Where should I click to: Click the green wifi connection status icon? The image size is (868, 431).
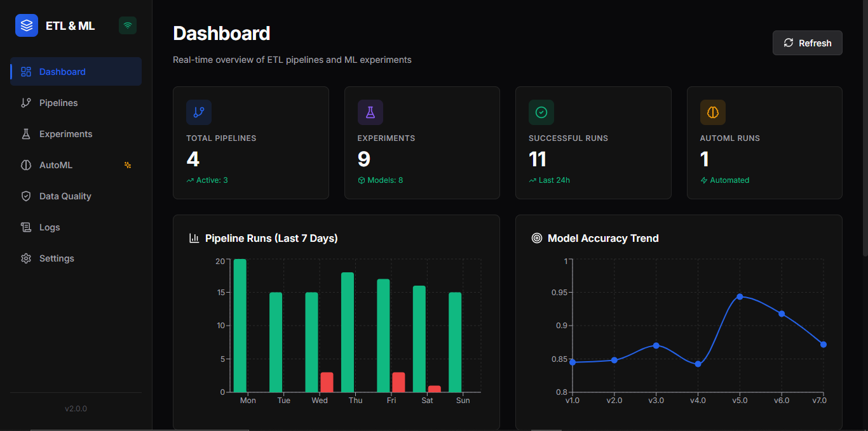tap(128, 25)
